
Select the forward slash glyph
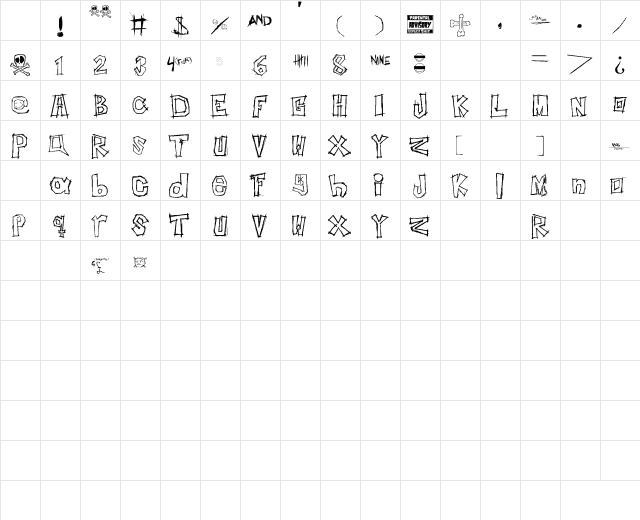coord(619,25)
